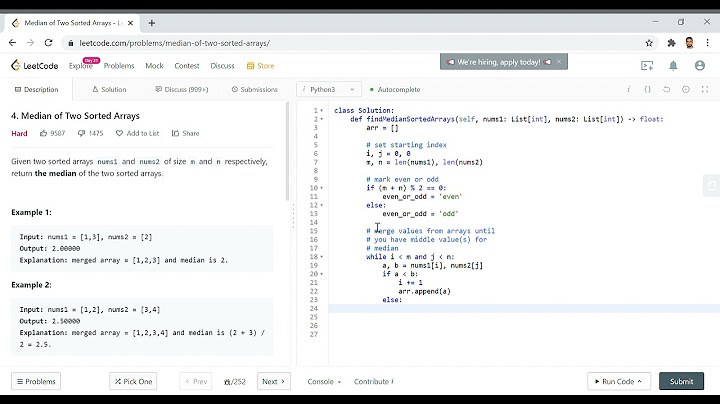Open editor settings clock-gear icon
The width and height of the screenshot is (720, 404).
coord(686,90)
